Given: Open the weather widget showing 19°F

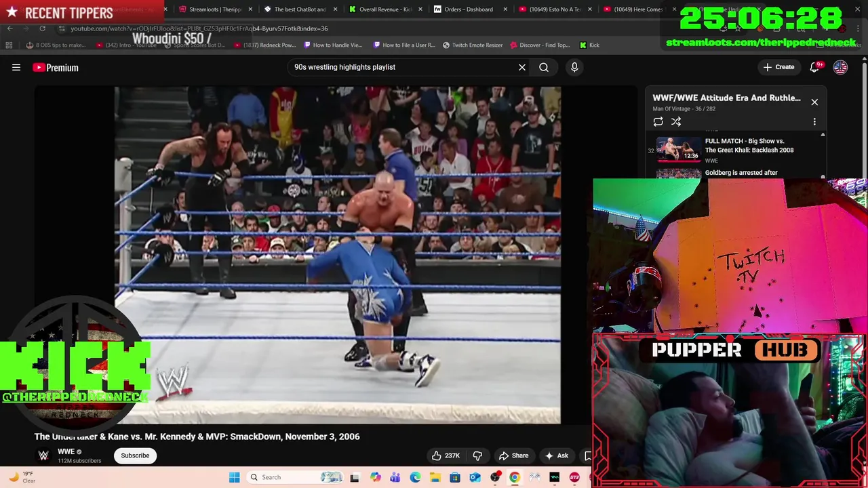Looking at the screenshot, I should [x=22, y=477].
